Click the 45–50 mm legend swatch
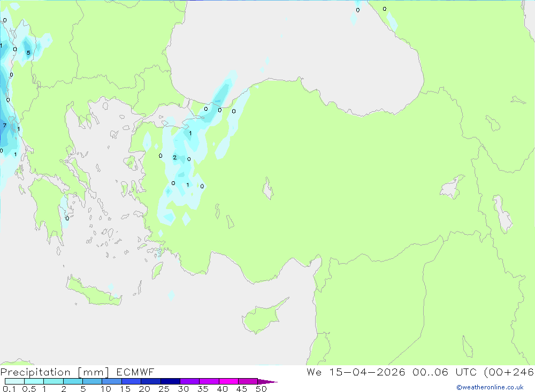Image resolution: width=535 pixels, height=392 pixels. 248,381
